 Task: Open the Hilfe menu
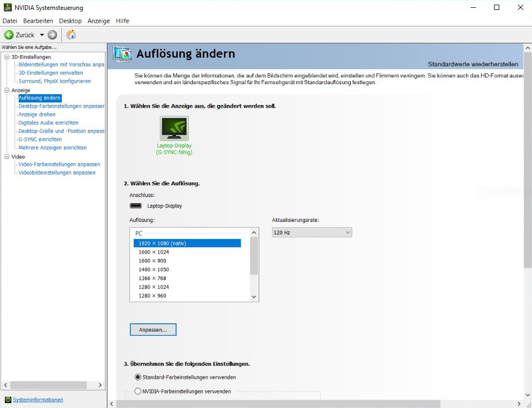tap(123, 21)
